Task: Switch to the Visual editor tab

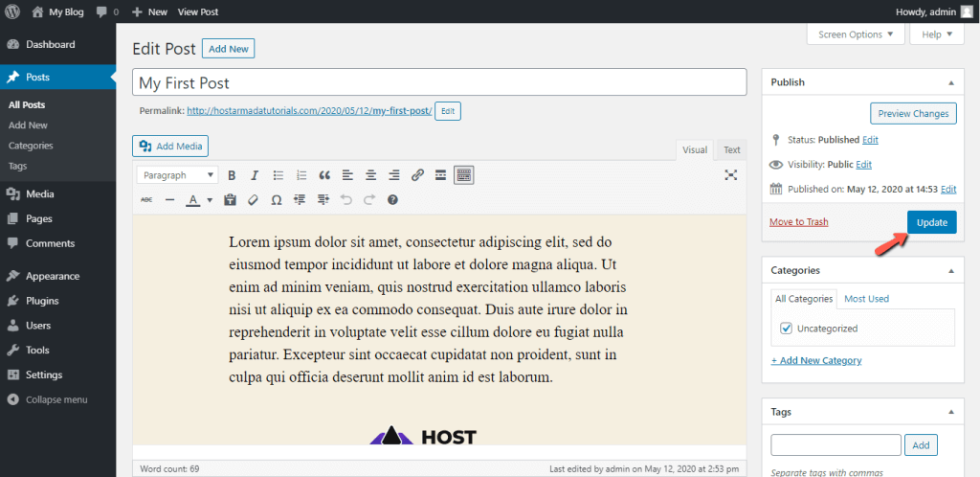Action: click(x=695, y=150)
